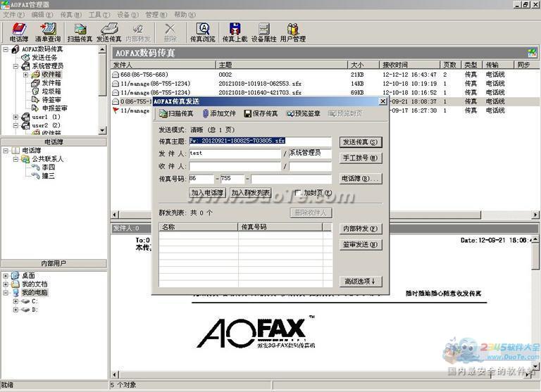Select 我的文档 in tree
This screenshot has width=541, height=392.
point(35,284)
